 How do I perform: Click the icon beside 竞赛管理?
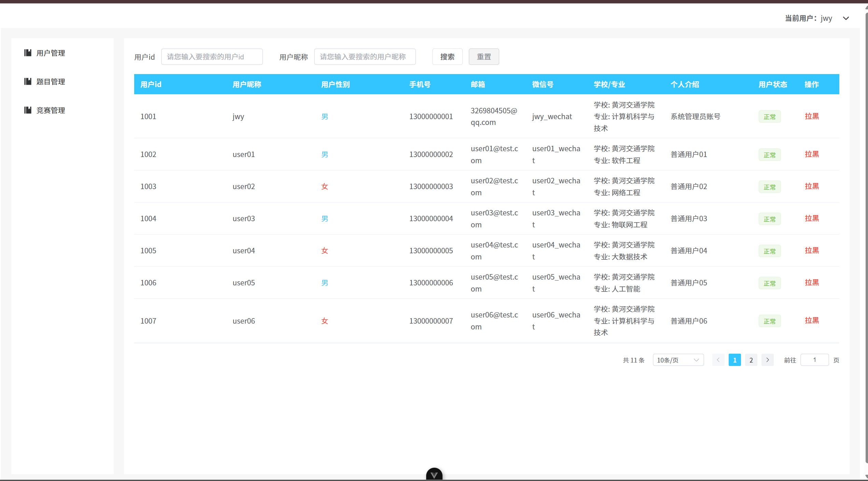point(28,110)
